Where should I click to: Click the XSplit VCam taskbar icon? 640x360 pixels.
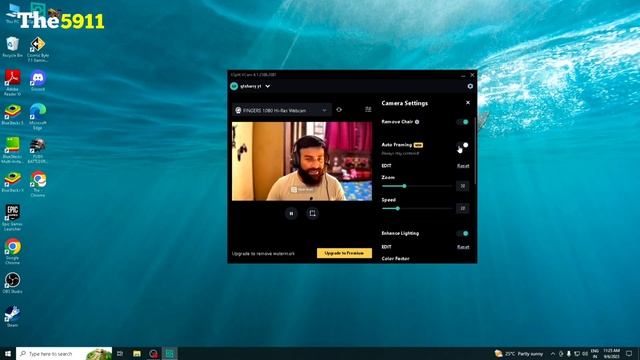click(x=169, y=353)
